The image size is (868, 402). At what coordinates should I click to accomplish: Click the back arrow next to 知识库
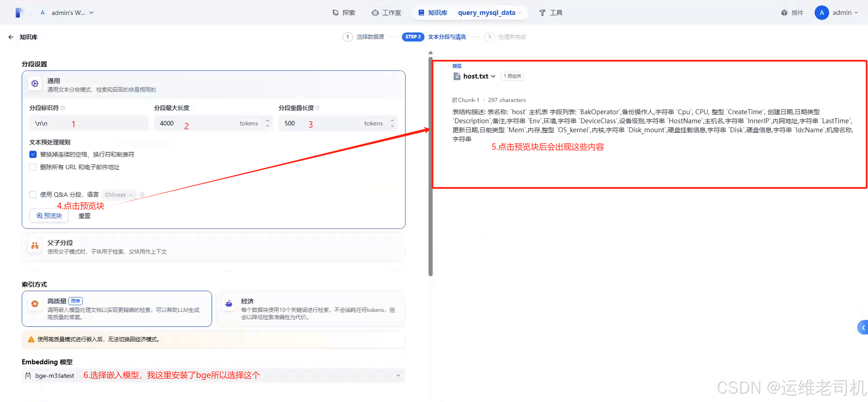point(11,37)
